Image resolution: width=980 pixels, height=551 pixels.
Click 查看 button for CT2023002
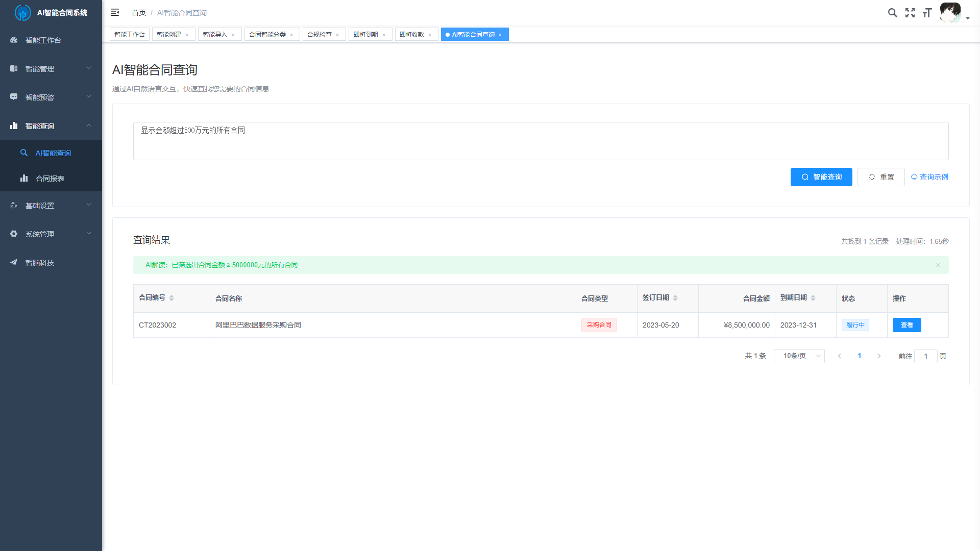tap(906, 325)
